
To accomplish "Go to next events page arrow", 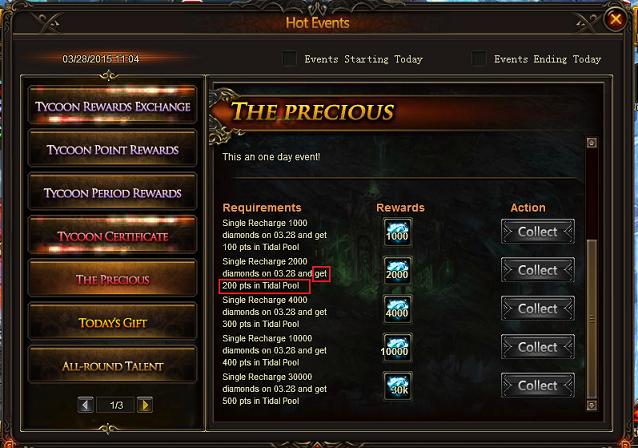I will click(145, 405).
